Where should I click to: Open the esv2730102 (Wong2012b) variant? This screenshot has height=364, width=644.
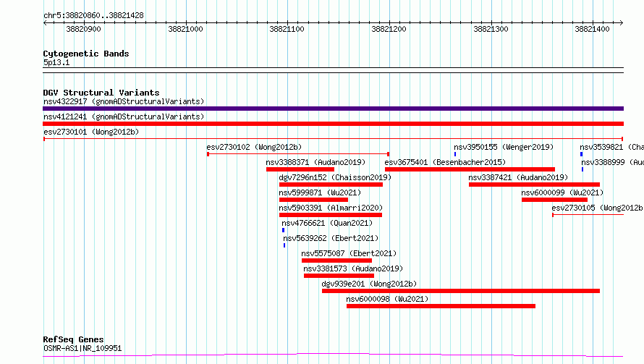tap(254, 147)
